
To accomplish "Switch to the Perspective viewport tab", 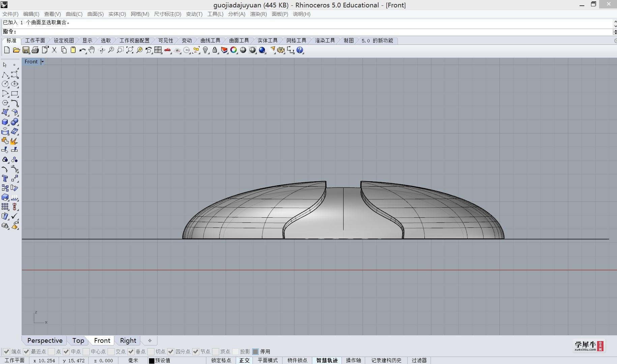I will coord(45,340).
